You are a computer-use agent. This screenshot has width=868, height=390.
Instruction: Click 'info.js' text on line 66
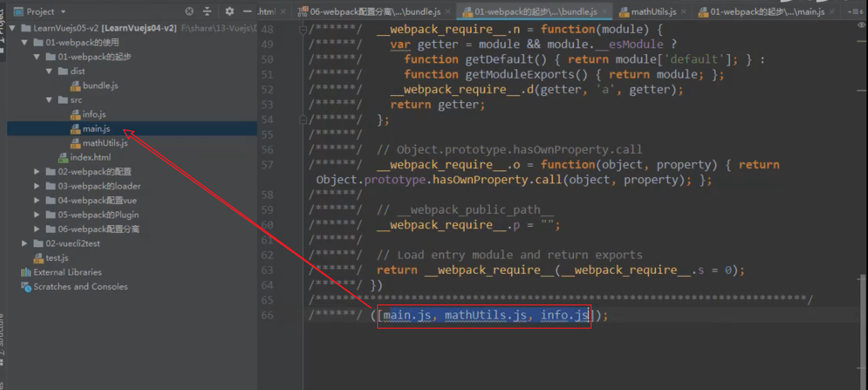point(564,315)
